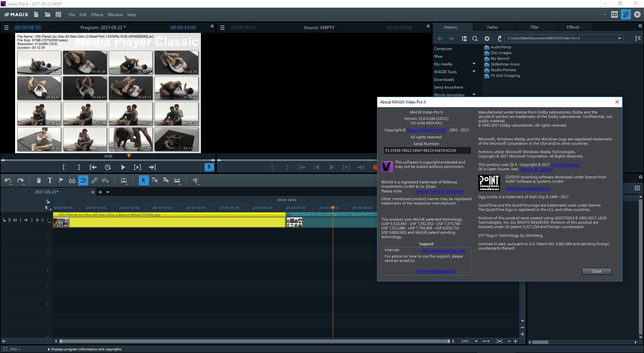Open pointsoft.de link
The image size is (644, 353).
click(528, 188)
